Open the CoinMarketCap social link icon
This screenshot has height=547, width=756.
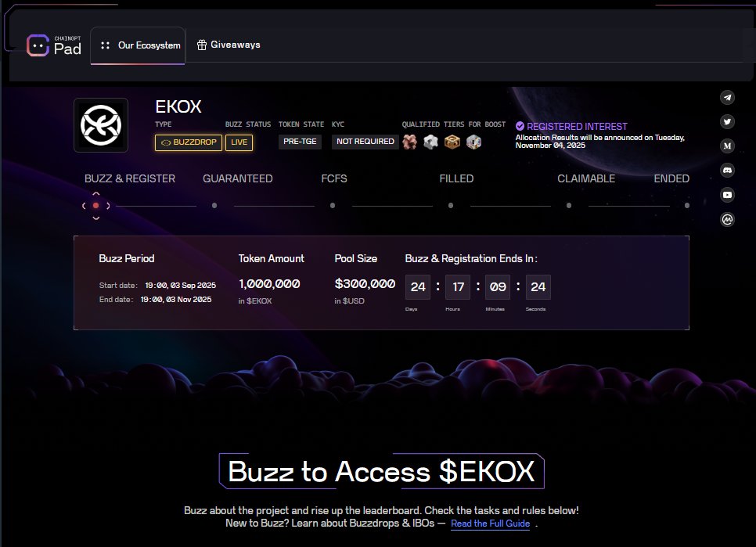pyautogui.click(x=727, y=220)
